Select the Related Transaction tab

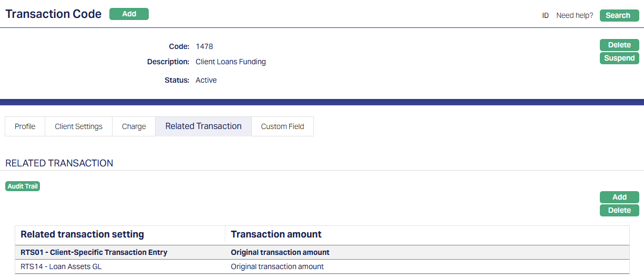point(203,126)
